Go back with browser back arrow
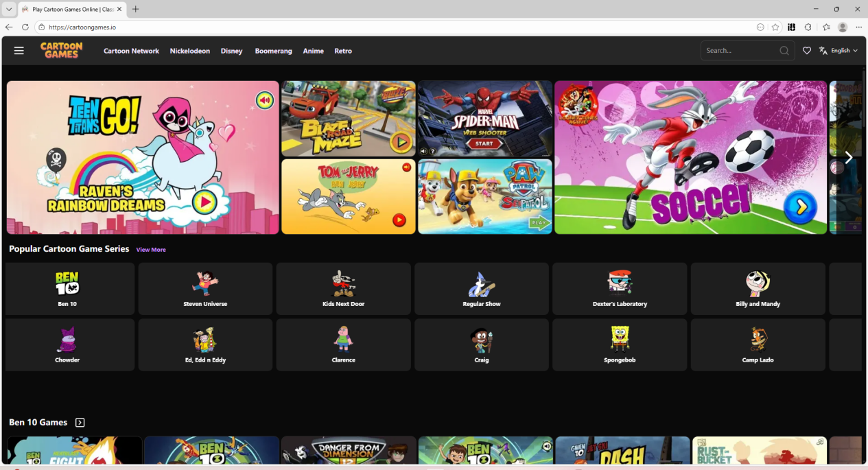 pyautogui.click(x=9, y=27)
